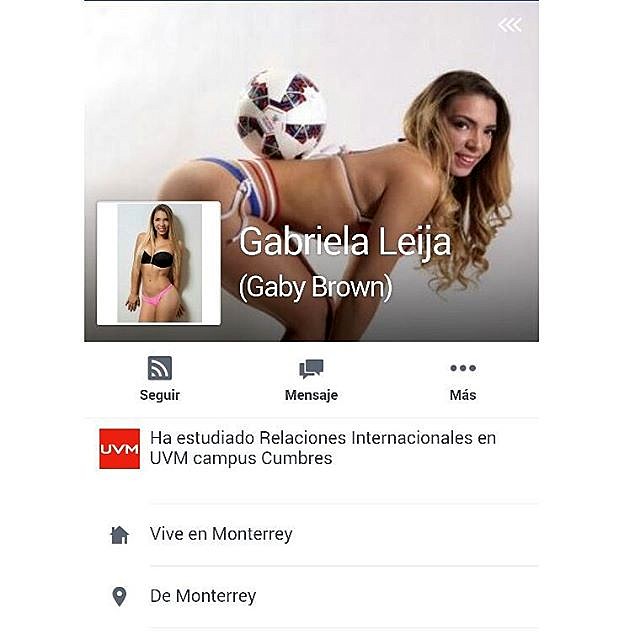Tap the soccer ball in the cover photo
640x640 pixels.
[282, 115]
